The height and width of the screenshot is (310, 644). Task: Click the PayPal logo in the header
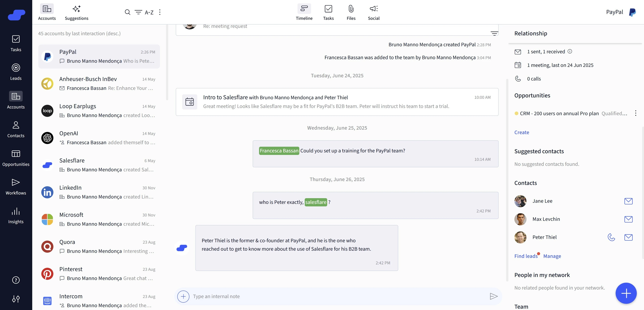click(632, 12)
